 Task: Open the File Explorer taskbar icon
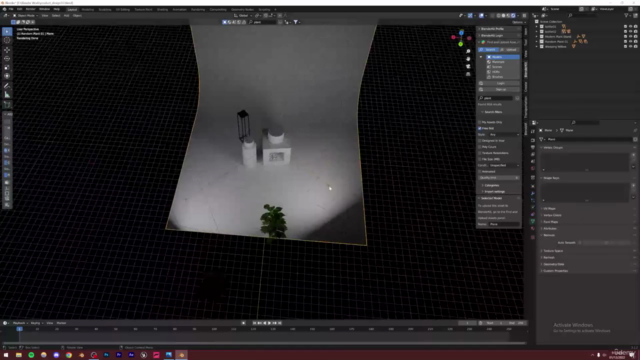coord(19,355)
